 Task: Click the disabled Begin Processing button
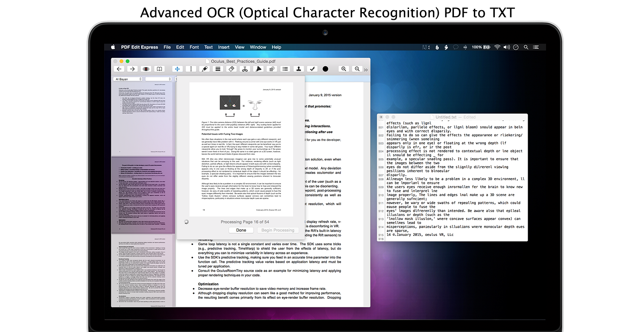tap(278, 230)
